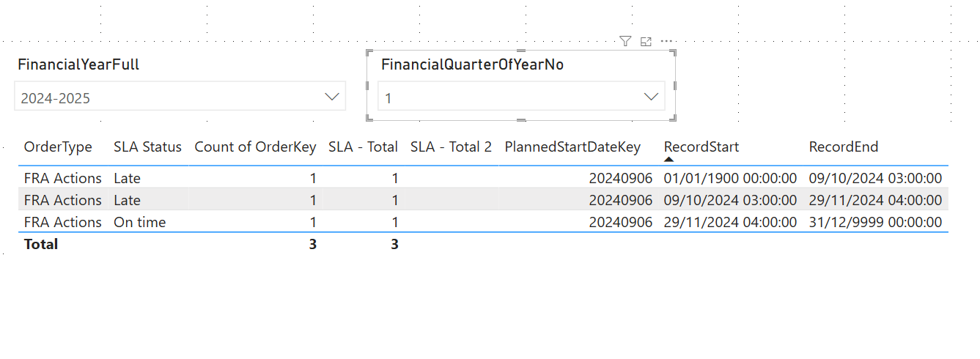Open the 2024-2025 year selection box
This screenshot has width=980, height=359.
180,97
